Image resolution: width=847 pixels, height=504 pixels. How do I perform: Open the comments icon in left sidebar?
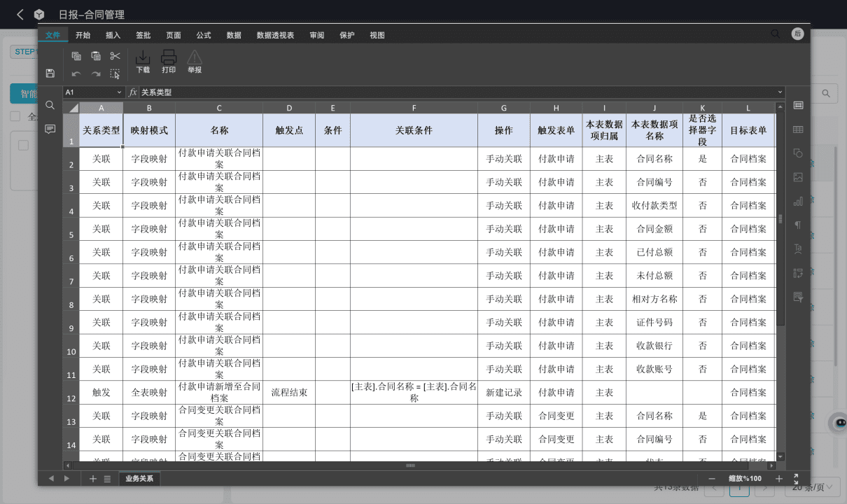coord(50,129)
